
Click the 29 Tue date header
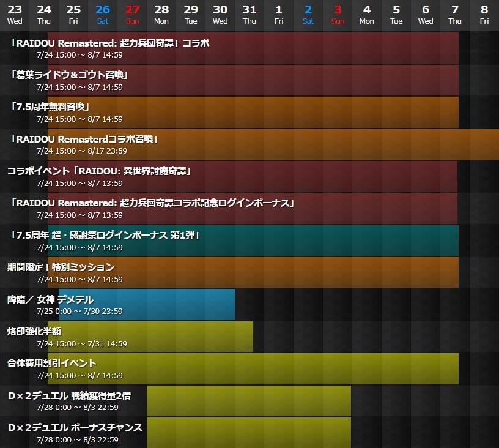191,15
